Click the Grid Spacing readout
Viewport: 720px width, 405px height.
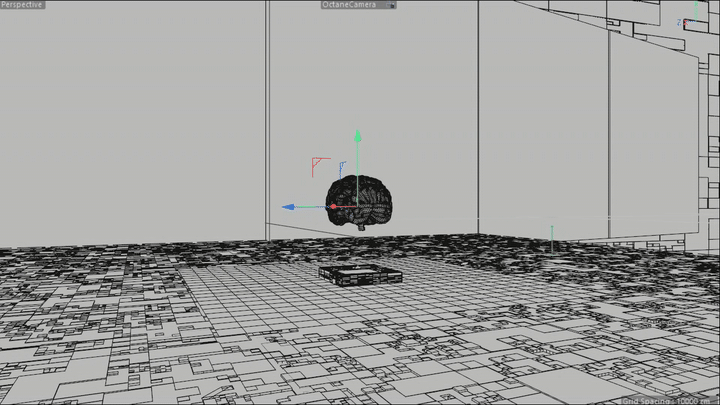tap(668, 401)
